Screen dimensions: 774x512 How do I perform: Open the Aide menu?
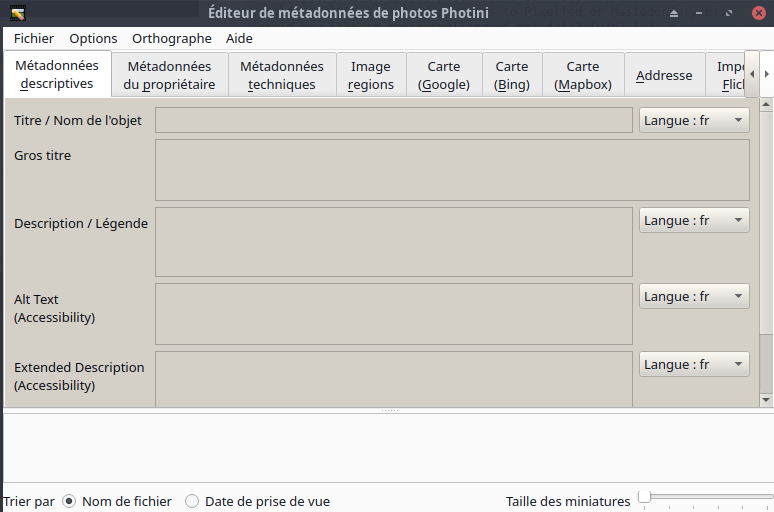pyautogui.click(x=239, y=38)
